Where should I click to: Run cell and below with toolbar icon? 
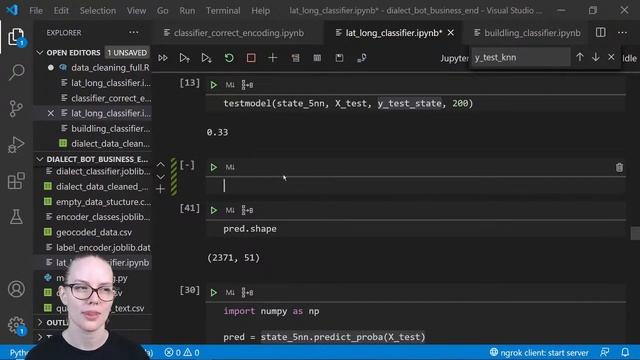click(207, 58)
